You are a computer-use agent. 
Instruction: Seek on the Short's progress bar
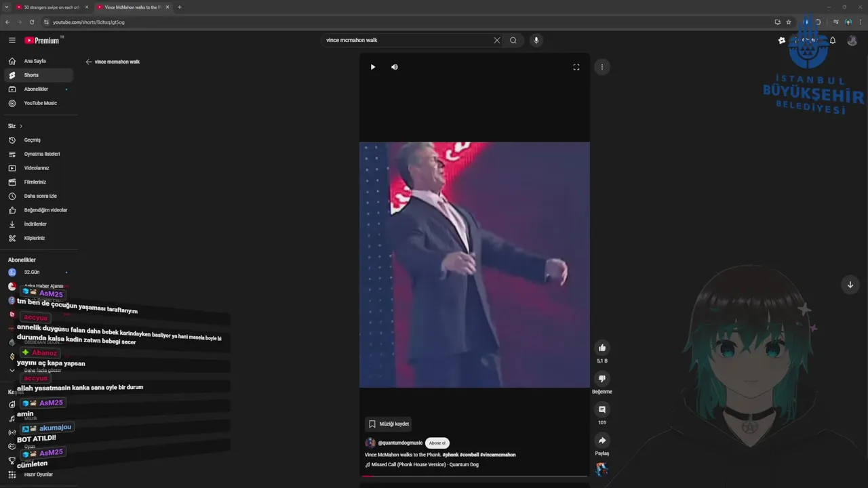click(x=475, y=476)
